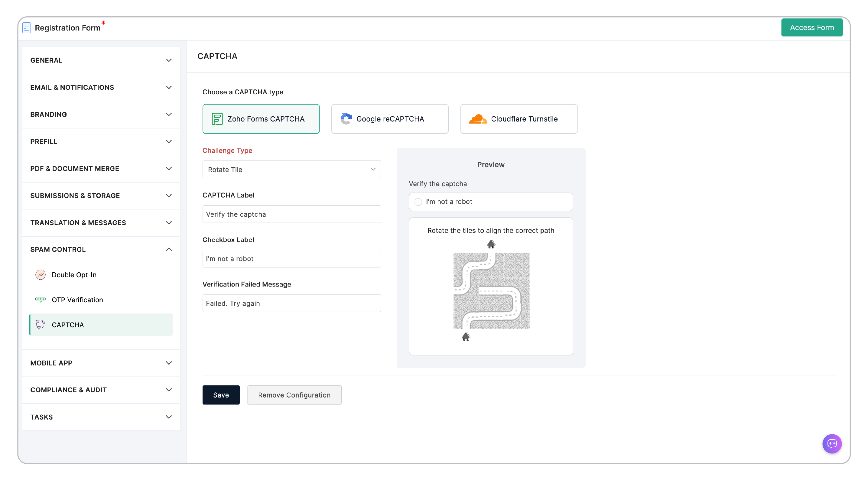Viewport: 868px width, 480px height.
Task: Choose Zoho Forms CAPTCHA type
Action: (x=261, y=119)
